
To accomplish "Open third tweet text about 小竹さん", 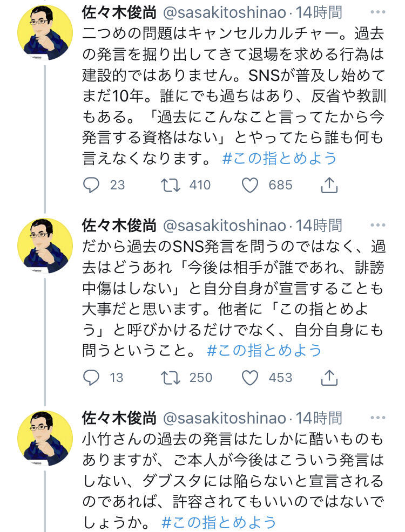I will tap(233, 480).
